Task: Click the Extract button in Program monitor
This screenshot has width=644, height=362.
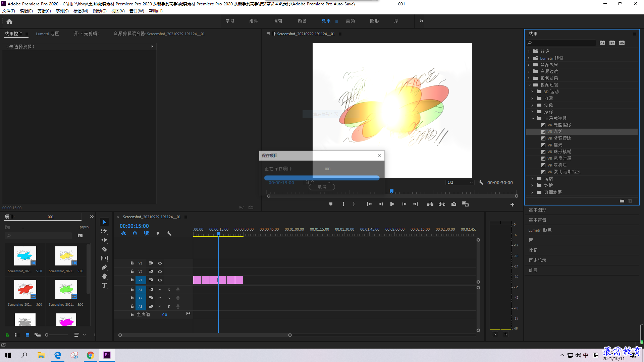Action: coord(442,204)
